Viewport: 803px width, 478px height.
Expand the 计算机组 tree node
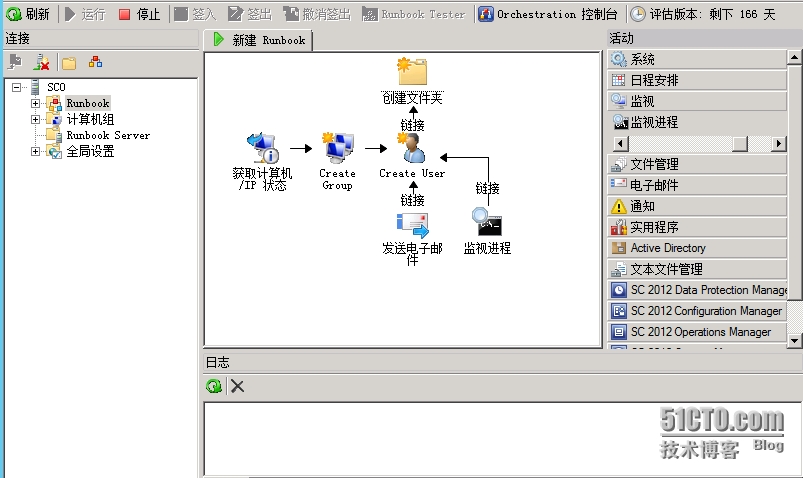point(35,119)
